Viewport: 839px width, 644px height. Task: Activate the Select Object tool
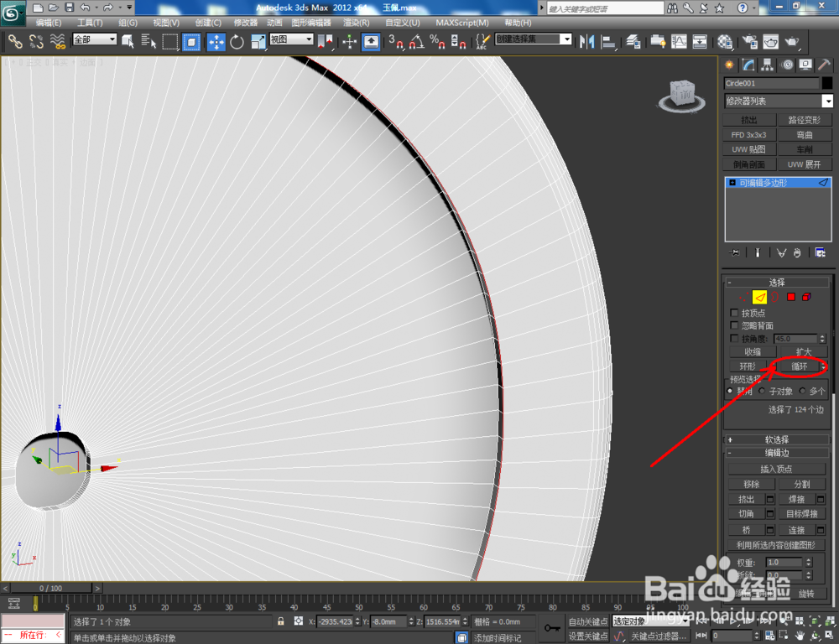[x=128, y=41]
